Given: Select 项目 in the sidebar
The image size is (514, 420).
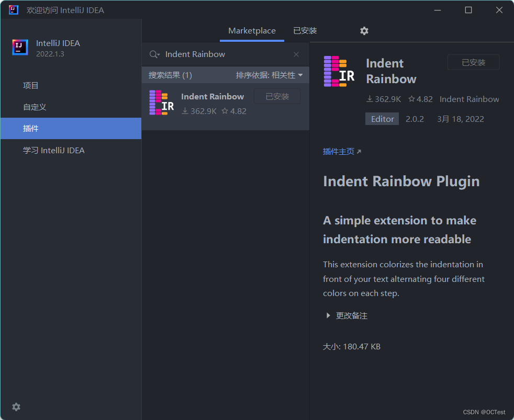Looking at the screenshot, I should pyautogui.click(x=71, y=85).
